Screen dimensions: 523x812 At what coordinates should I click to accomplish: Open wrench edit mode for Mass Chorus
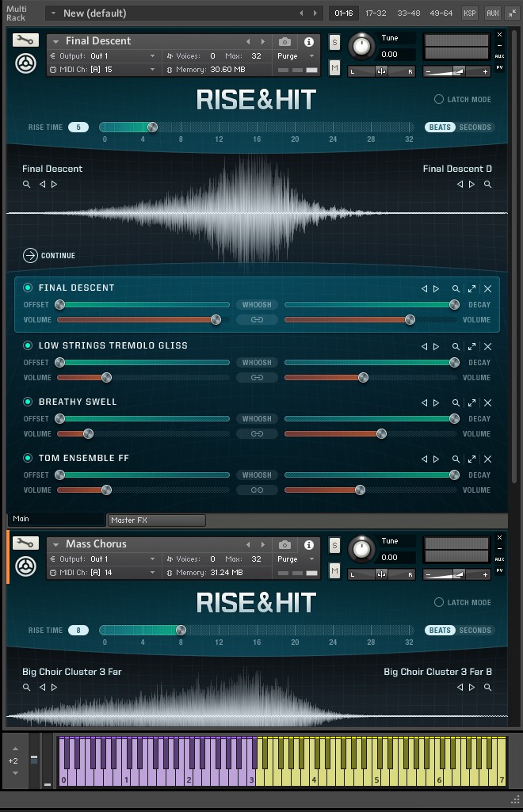[25, 543]
